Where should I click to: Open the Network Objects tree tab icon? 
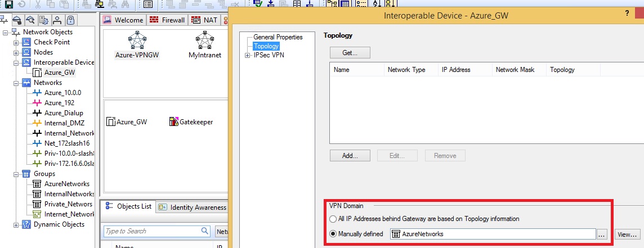4,20
